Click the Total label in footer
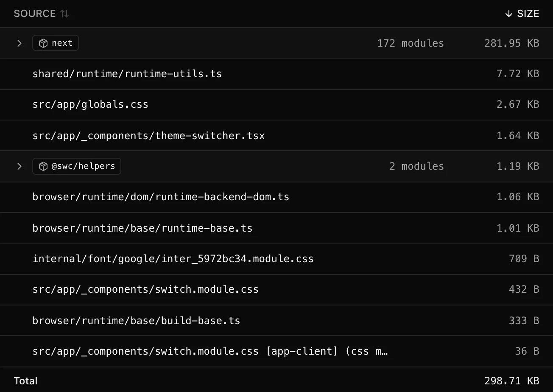Viewport: 553px width, 392px height. (x=26, y=381)
